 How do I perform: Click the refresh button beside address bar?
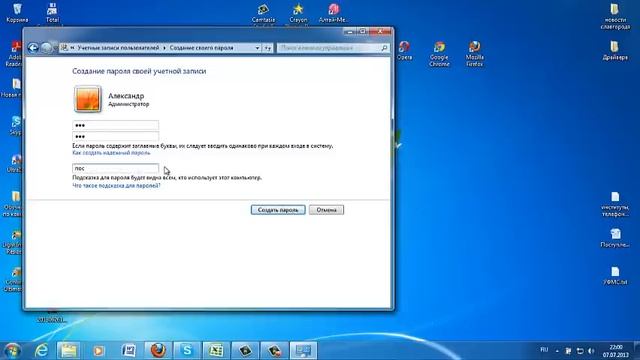tap(267, 48)
